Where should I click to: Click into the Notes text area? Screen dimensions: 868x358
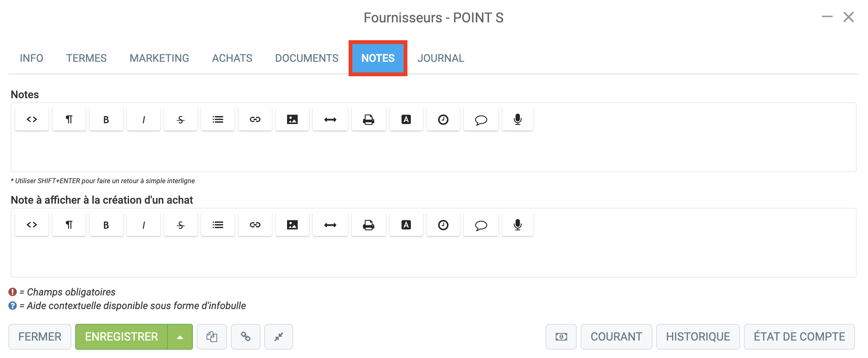pos(433,152)
